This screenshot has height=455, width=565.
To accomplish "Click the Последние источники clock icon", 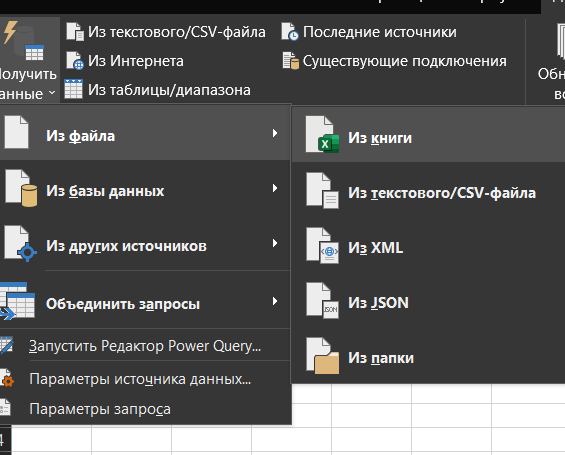I will tap(290, 32).
